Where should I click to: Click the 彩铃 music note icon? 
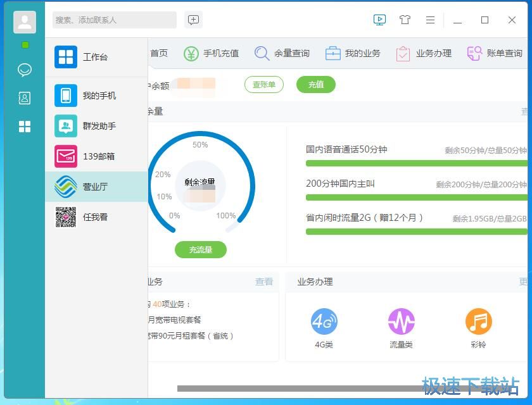pos(478,321)
